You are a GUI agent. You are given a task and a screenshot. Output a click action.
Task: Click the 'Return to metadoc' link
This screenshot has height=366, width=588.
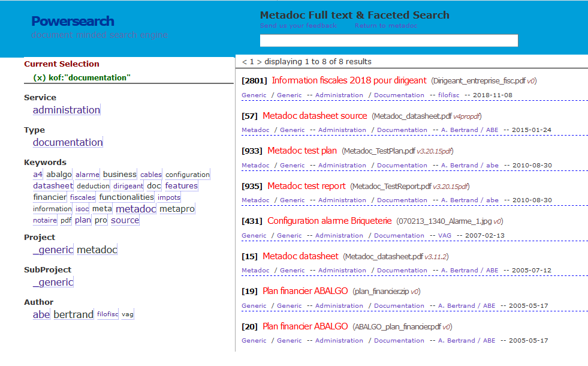coord(385,26)
